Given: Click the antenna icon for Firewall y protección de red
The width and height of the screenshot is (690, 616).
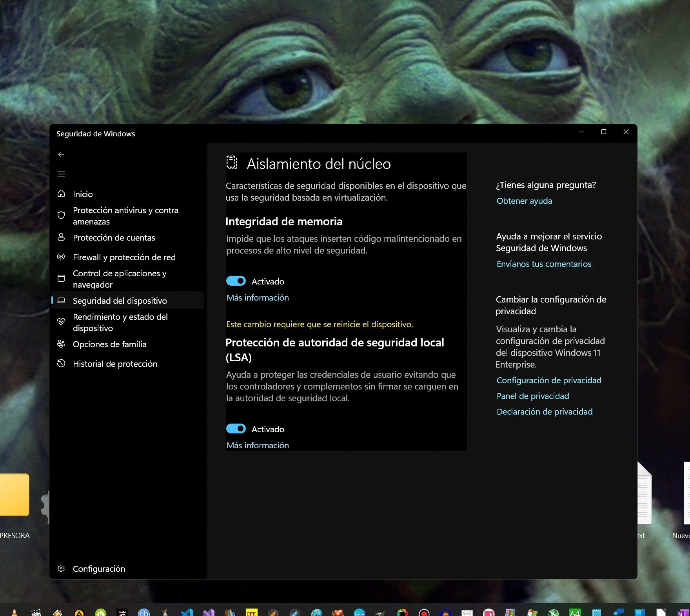Looking at the screenshot, I should (61, 257).
